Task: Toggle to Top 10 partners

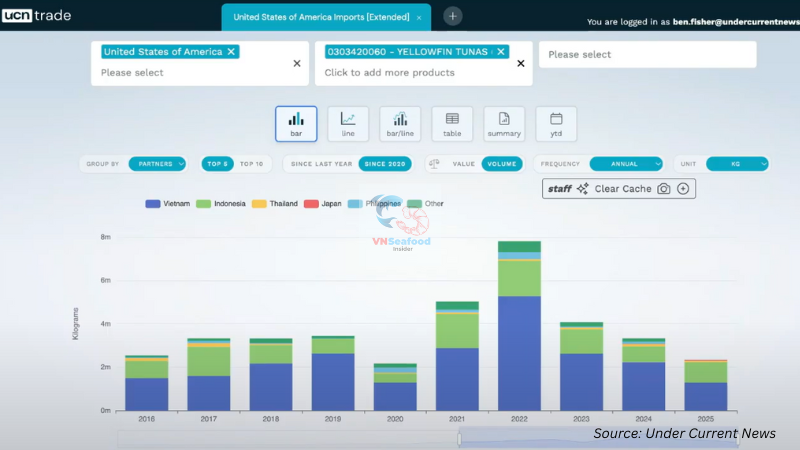Action: [251, 164]
